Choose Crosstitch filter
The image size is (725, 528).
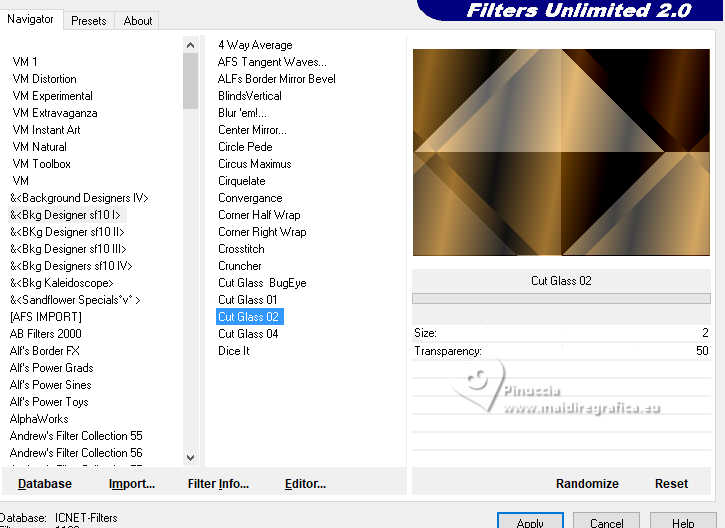pos(241,249)
